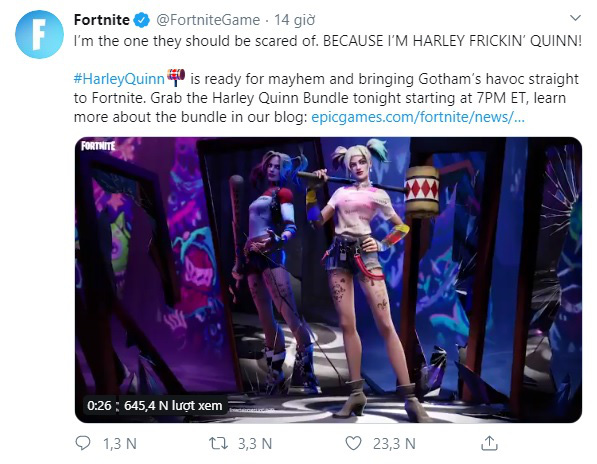Follow the epicgames.com/fortnite/news link
Viewport: 597px width, 464px height.
(418, 117)
